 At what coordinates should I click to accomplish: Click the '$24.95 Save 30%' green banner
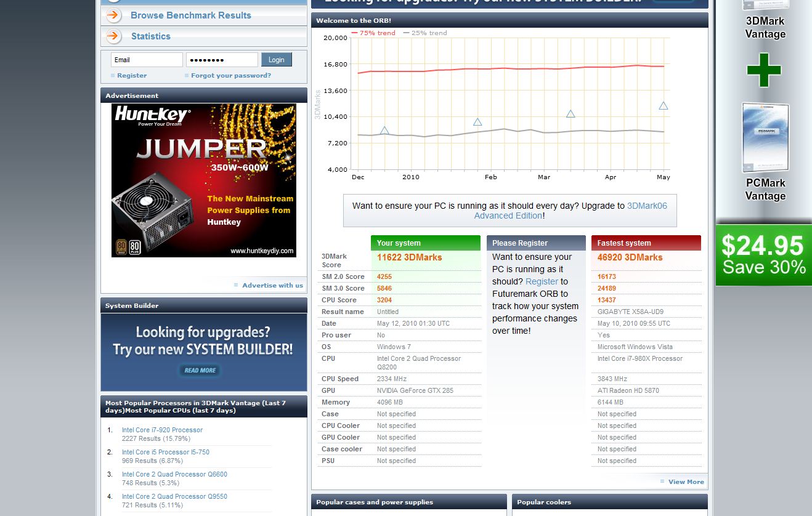(x=764, y=255)
